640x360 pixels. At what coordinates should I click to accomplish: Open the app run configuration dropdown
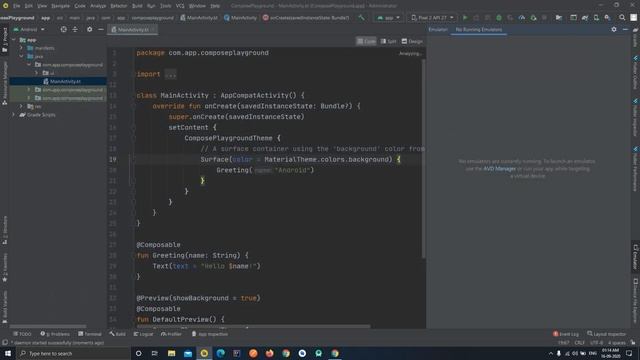[x=388, y=18]
